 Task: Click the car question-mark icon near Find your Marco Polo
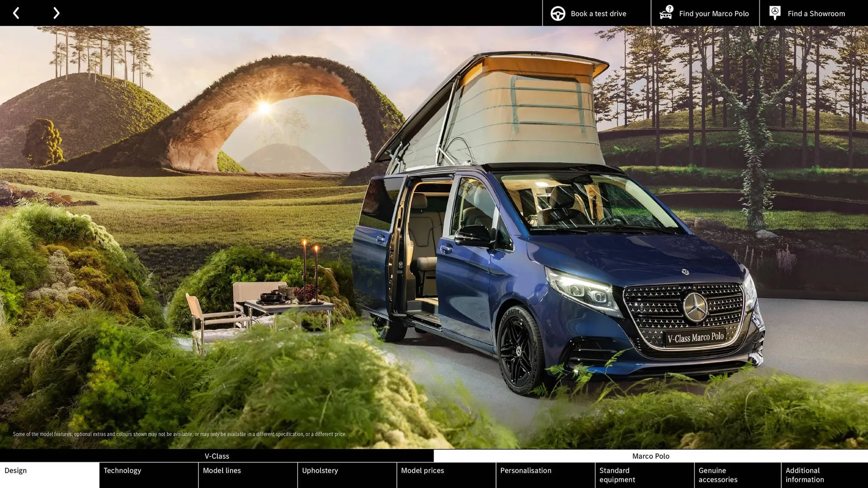click(x=666, y=12)
